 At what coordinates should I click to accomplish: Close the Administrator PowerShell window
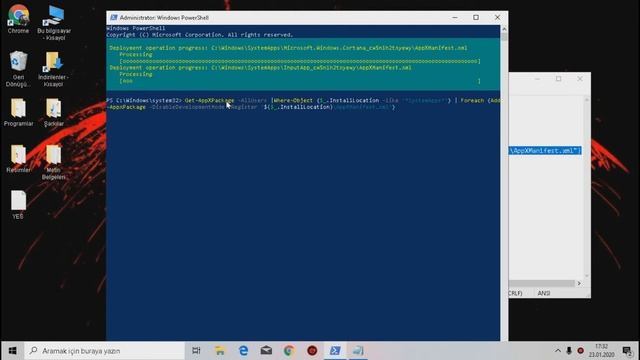tap(497, 18)
